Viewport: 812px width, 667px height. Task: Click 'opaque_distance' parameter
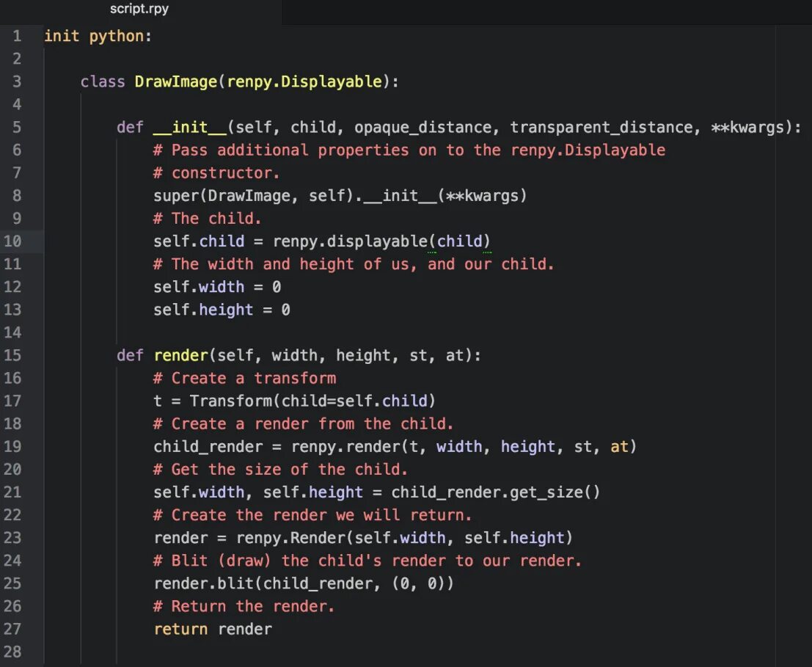422,128
